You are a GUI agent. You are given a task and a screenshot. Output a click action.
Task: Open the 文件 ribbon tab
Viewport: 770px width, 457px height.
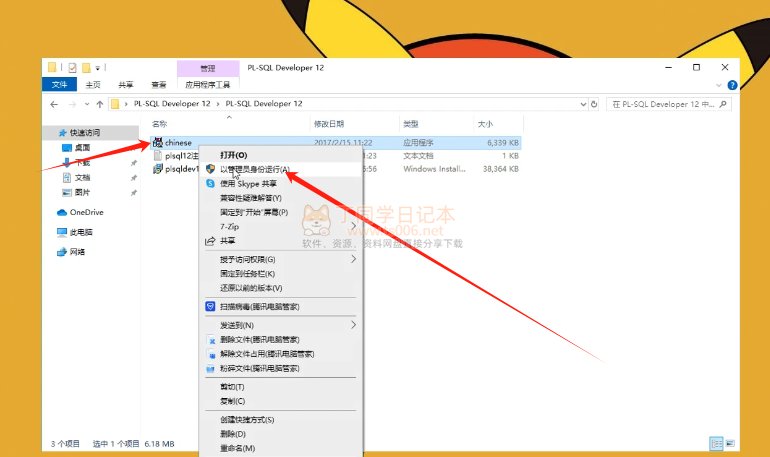[59, 84]
